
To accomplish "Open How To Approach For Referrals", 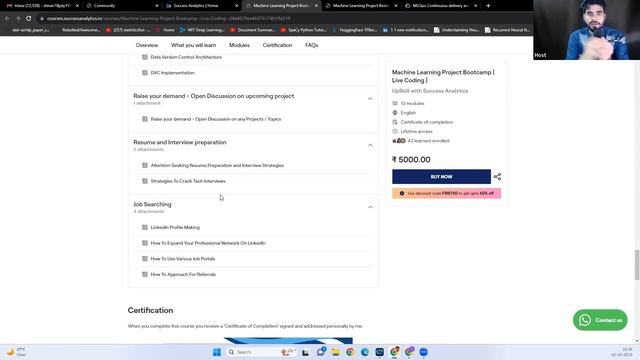I will (x=183, y=274).
